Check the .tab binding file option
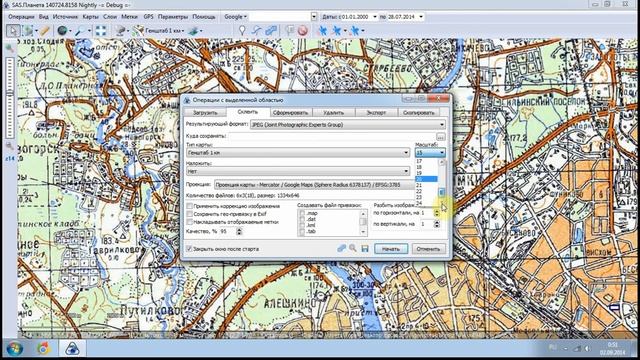The image size is (640, 360). pos(302,231)
